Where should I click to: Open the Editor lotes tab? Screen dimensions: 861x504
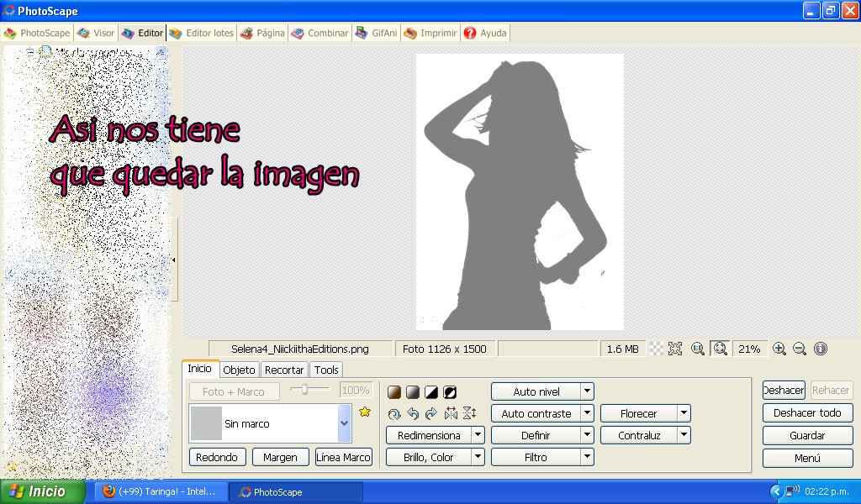click(202, 33)
